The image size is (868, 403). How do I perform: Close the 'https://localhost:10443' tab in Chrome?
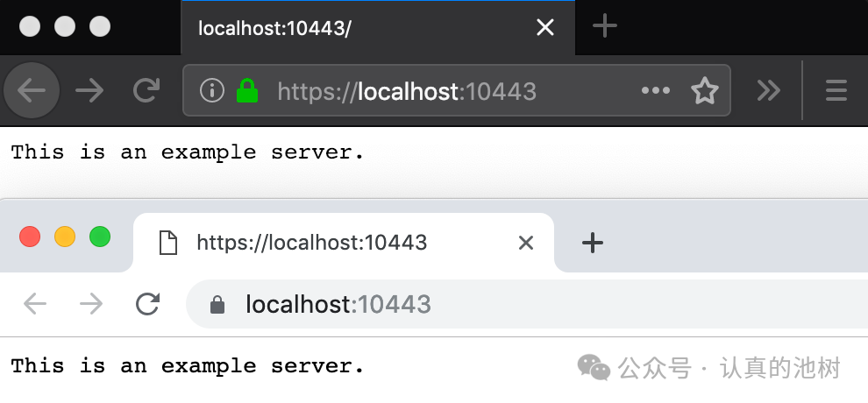pyautogui.click(x=526, y=243)
